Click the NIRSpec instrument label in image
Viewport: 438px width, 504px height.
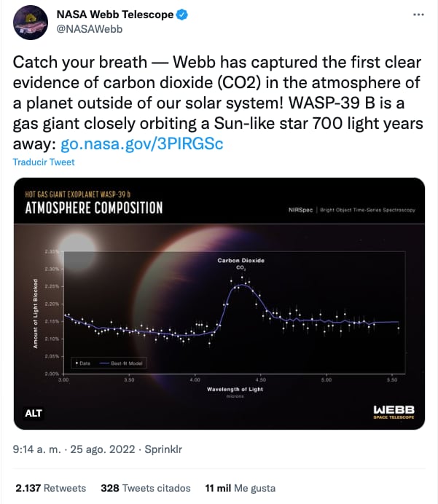tap(300, 210)
